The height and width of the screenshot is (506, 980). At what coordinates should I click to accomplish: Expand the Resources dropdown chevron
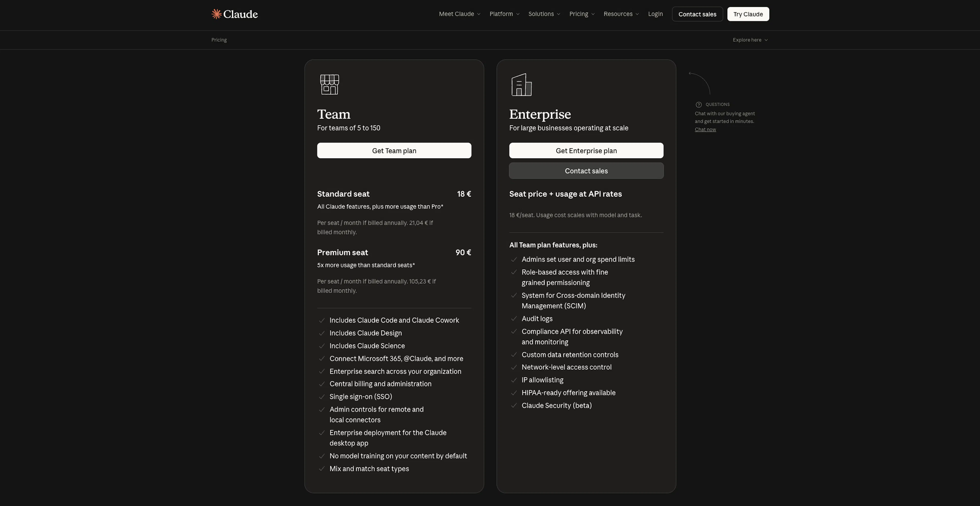(637, 15)
